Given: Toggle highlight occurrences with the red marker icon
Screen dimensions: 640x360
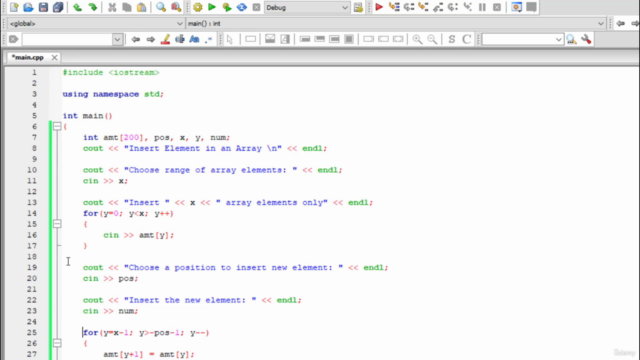Looking at the screenshot, I should (x=165, y=39).
